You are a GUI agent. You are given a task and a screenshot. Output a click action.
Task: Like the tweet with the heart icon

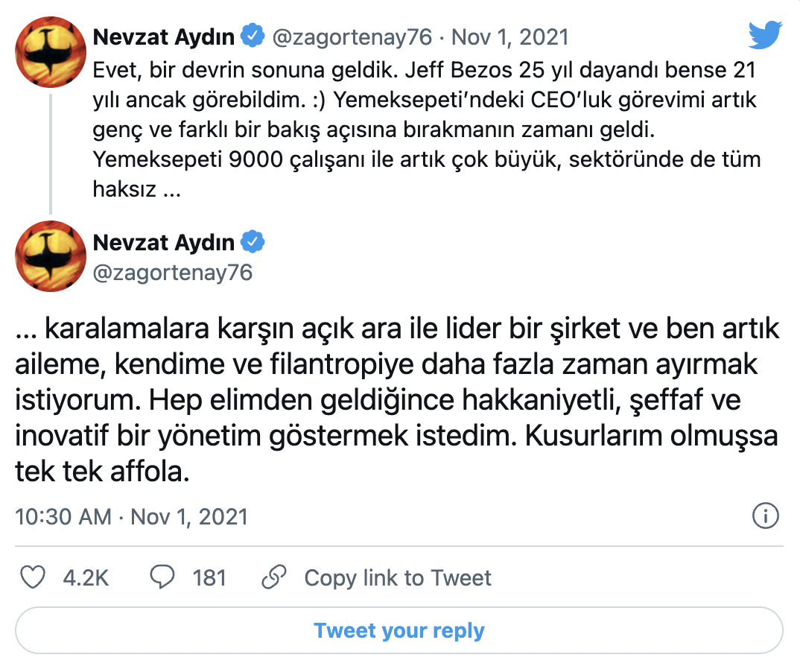[x=33, y=577]
